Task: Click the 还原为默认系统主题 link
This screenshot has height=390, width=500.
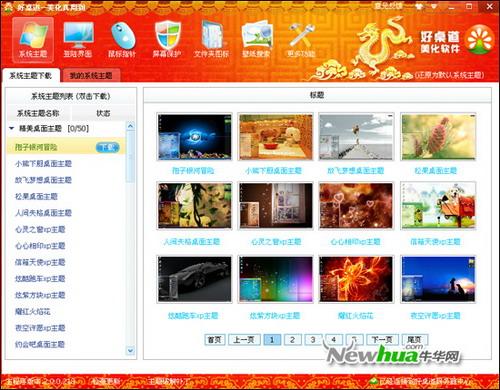Action: tap(449, 75)
